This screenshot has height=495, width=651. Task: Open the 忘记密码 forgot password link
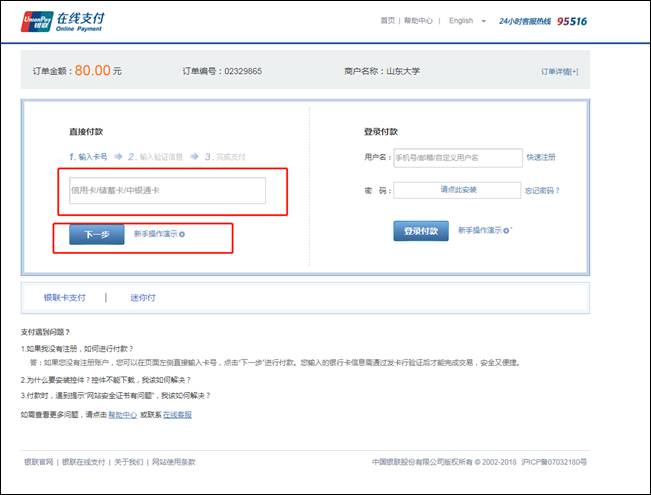pos(542,190)
